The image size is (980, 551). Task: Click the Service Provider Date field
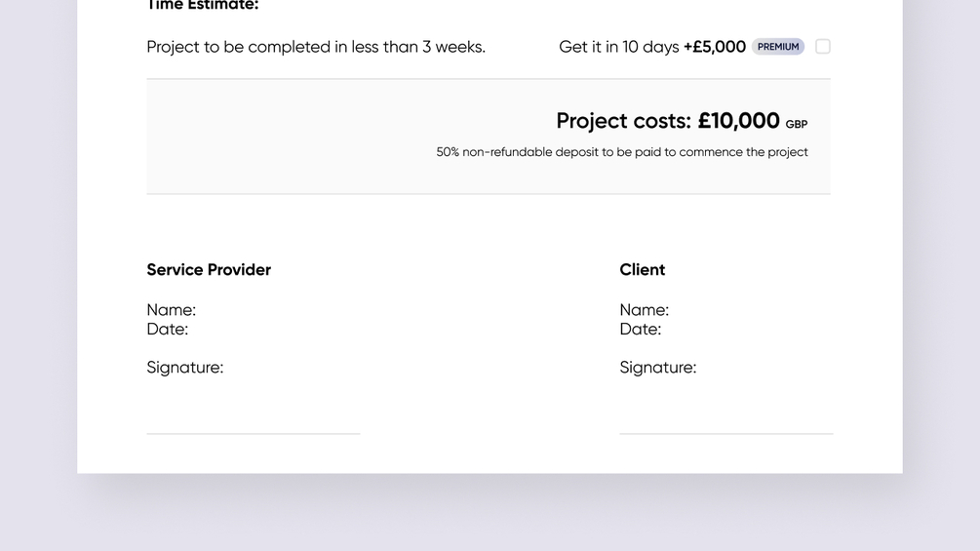pos(168,330)
